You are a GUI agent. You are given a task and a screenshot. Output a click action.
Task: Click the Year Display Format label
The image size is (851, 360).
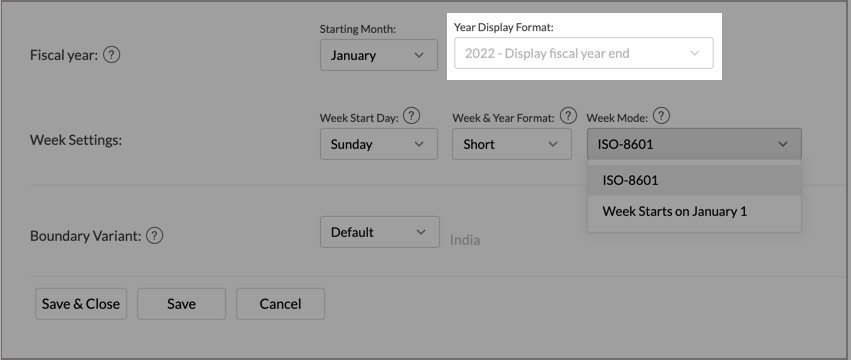pyautogui.click(x=504, y=27)
